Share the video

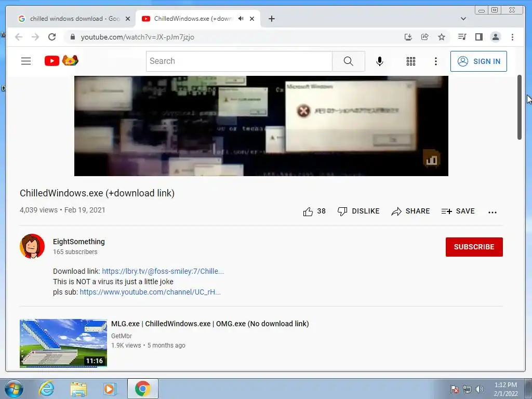click(410, 211)
